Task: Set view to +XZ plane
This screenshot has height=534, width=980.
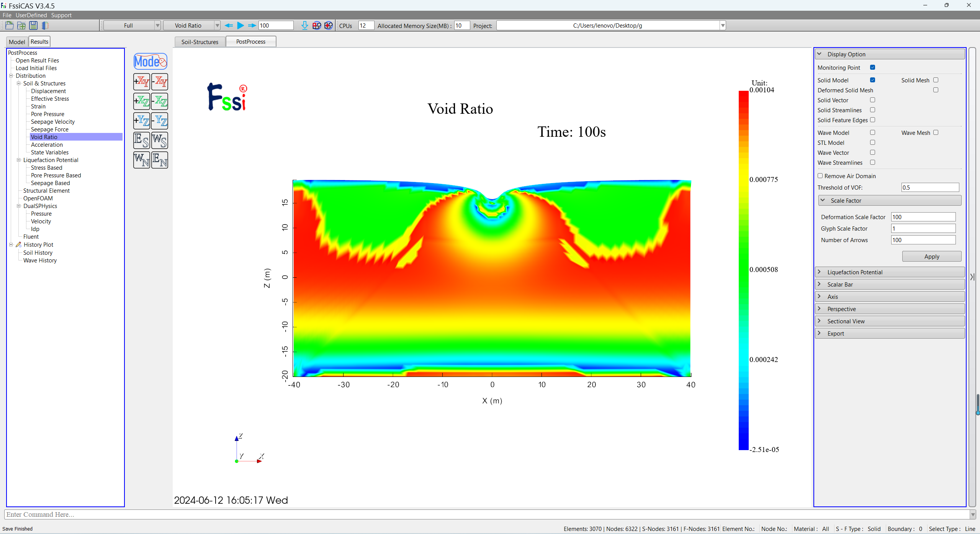Action: point(142,101)
